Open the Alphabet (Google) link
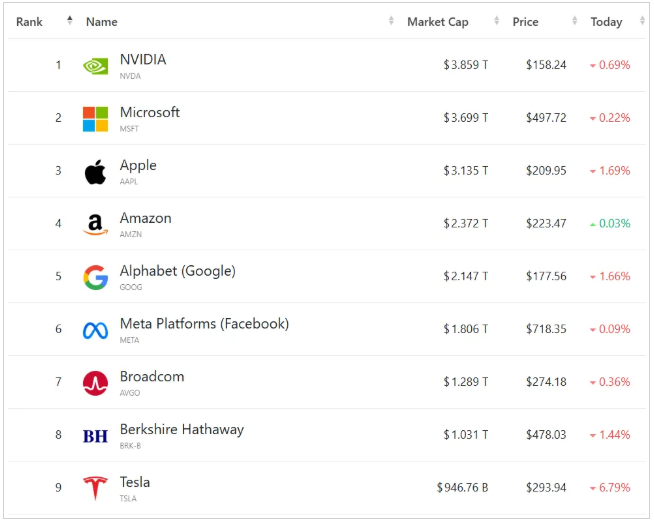Viewport: 654px width, 524px height. click(x=177, y=271)
